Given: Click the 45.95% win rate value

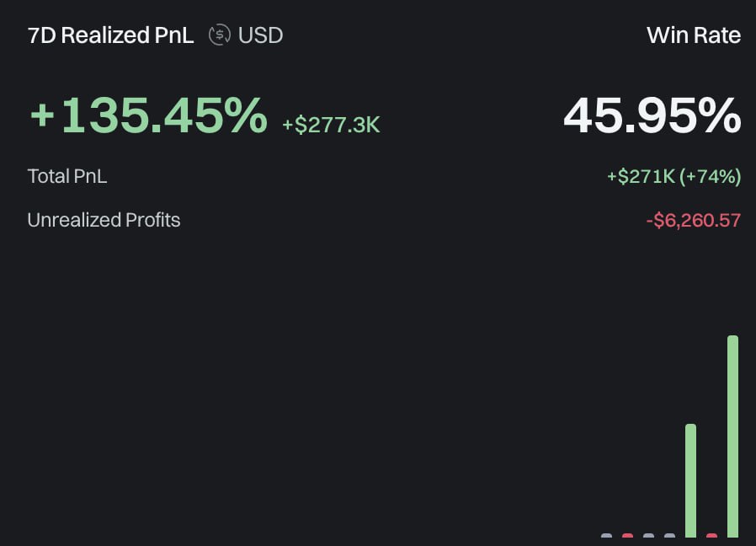Looking at the screenshot, I should 652,115.
